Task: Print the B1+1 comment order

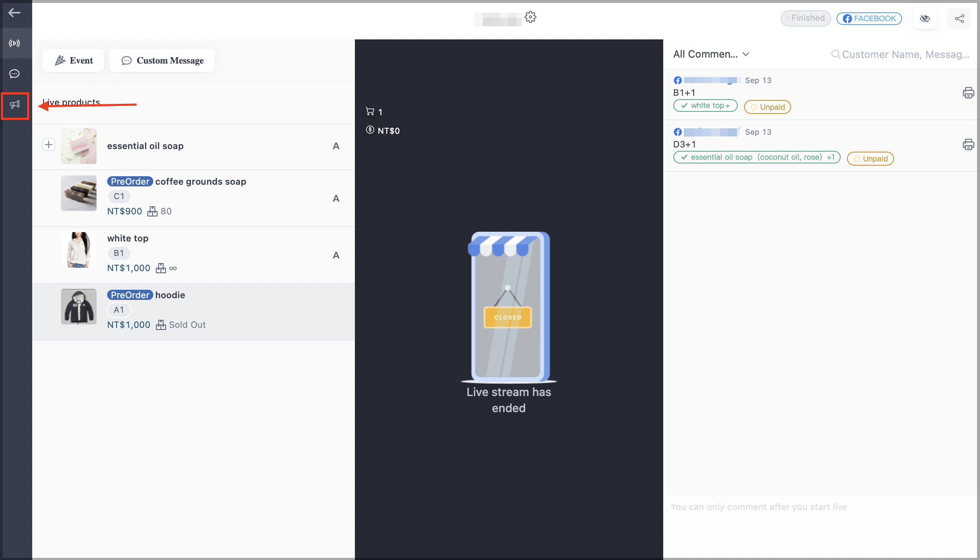Action: click(968, 93)
